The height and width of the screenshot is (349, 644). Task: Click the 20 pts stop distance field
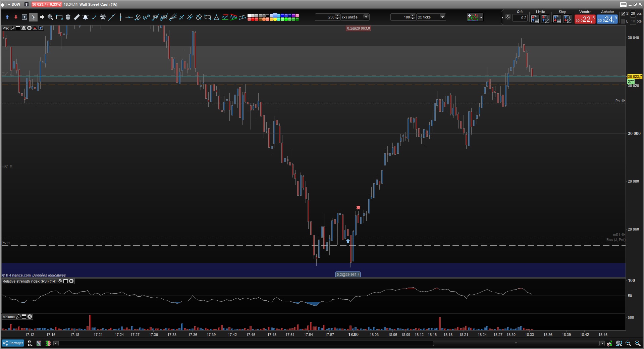click(x=633, y=13)
